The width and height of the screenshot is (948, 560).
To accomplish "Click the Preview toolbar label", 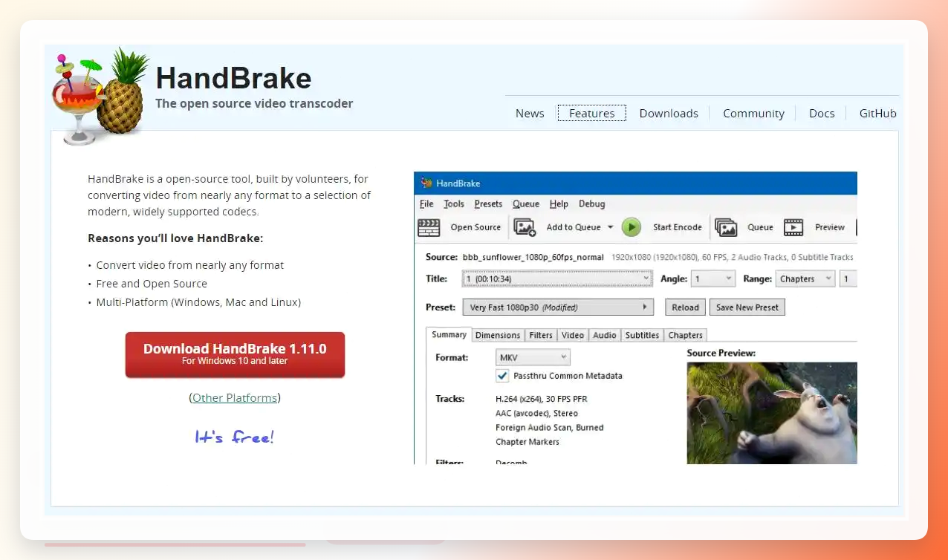I will [830, 227].
